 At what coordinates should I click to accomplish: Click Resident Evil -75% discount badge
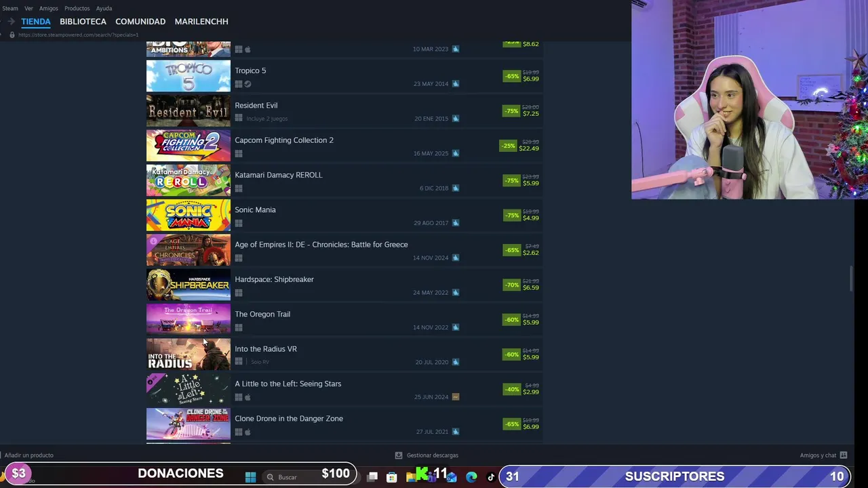click(511, 110)
